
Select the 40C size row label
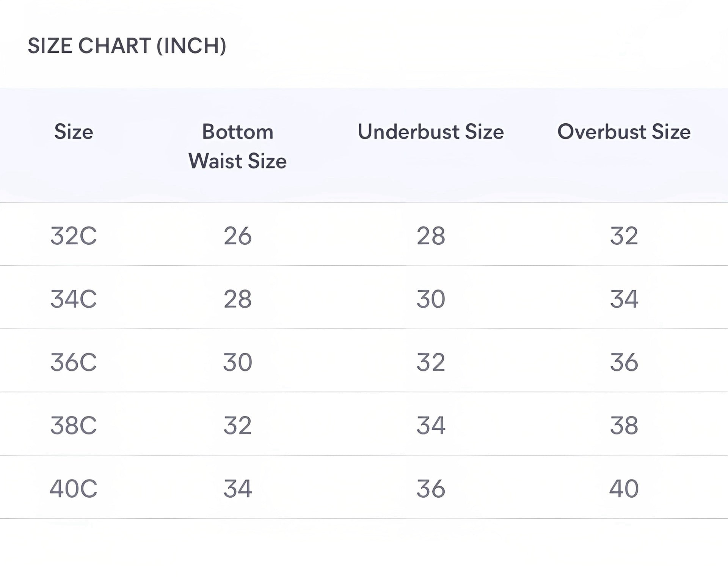click(74, 489)
